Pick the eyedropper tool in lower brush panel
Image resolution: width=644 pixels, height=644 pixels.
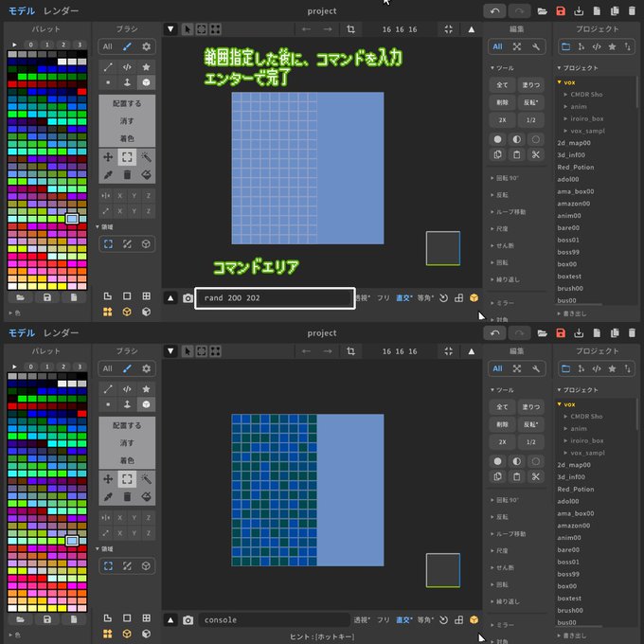[x=107, y=497]
